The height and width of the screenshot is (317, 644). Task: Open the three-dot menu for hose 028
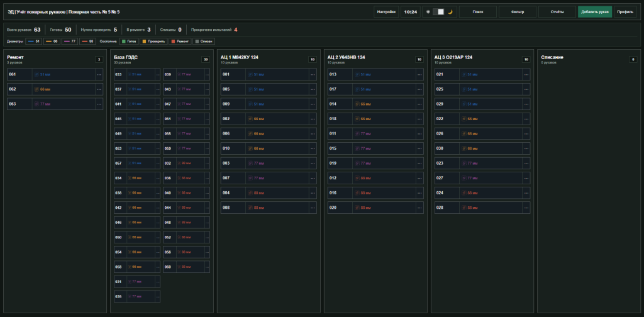click(x=526, y=208)
